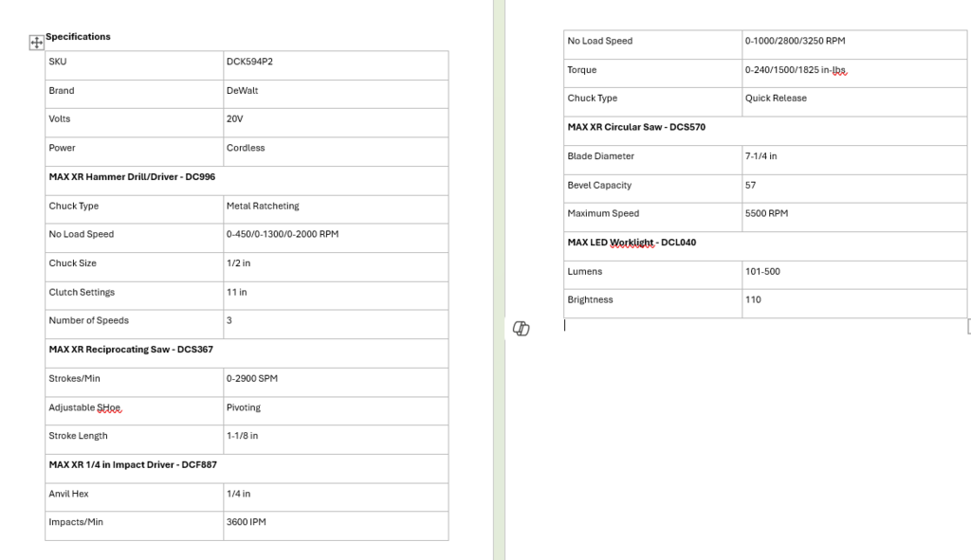This screenshot has width=971, height=560.
Task: Click the MAX XR 1/4 in Impact Driver header
Action: pos(134,464)
